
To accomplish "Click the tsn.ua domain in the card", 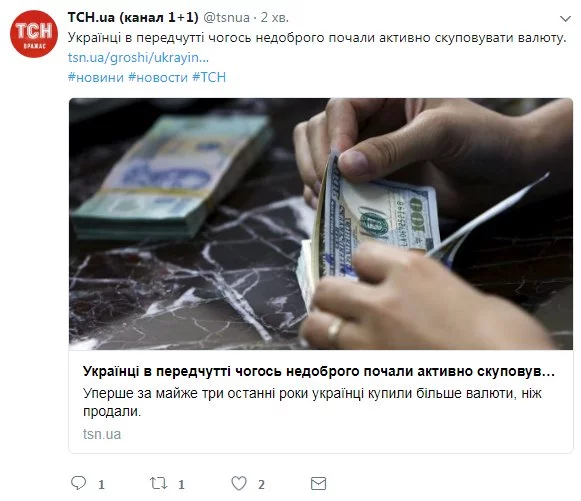I will coord(102,434).
